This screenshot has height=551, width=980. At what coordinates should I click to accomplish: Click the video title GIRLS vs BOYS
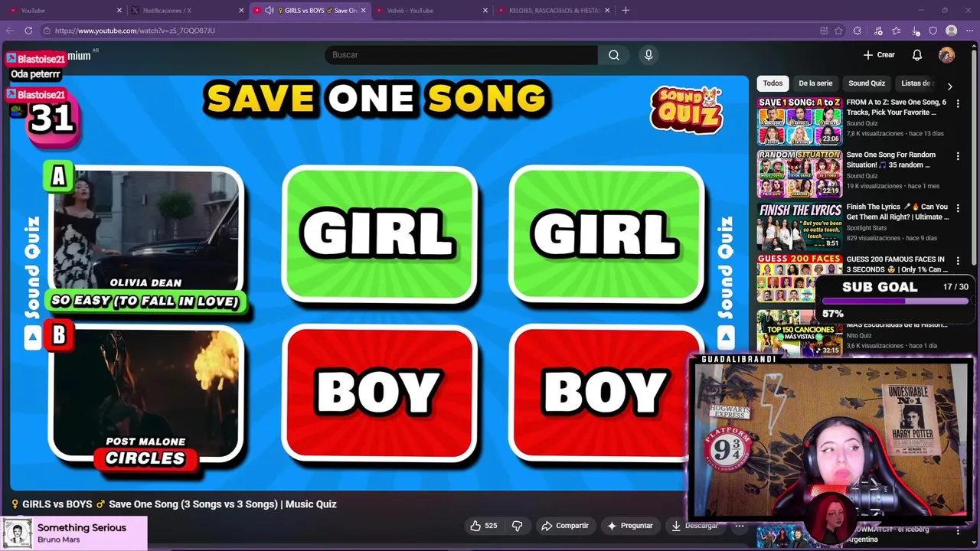pyautogui.click(x=174, y=504)
